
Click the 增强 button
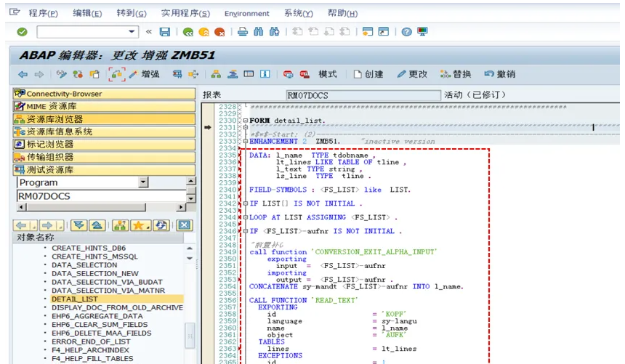click(x=145, y=74)
